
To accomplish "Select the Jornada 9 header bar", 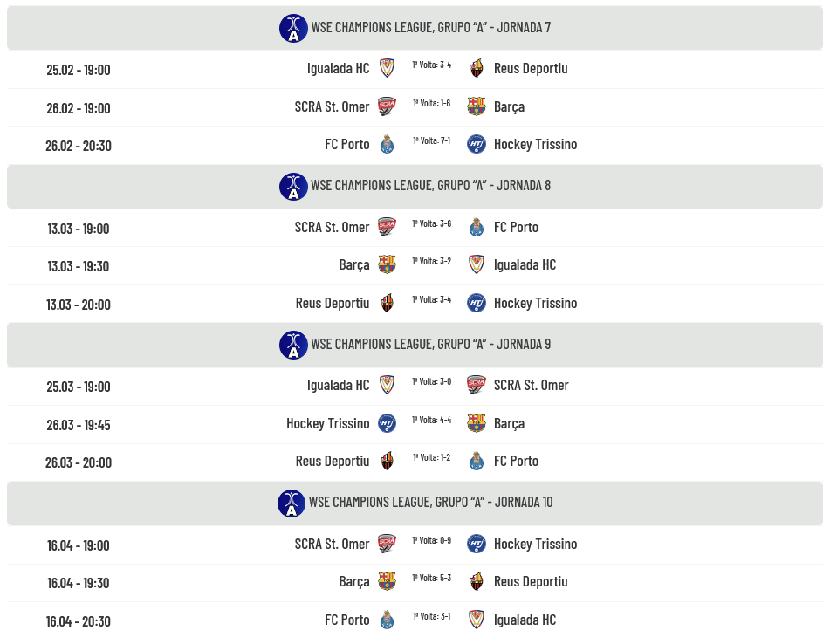I will [x=415, y=345].
